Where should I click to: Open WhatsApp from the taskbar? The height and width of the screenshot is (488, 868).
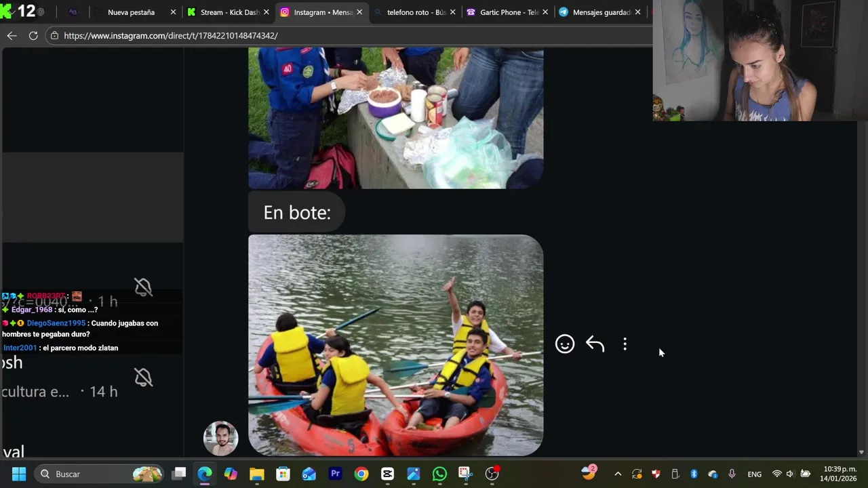(439, 474)
